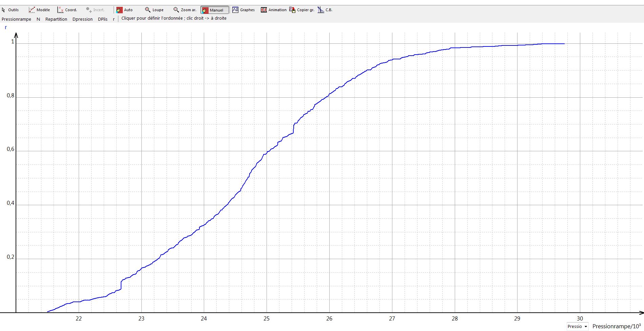Click the Coord. axes settings icon
This screenshot has width=644, height=331.
pos(67,10)
